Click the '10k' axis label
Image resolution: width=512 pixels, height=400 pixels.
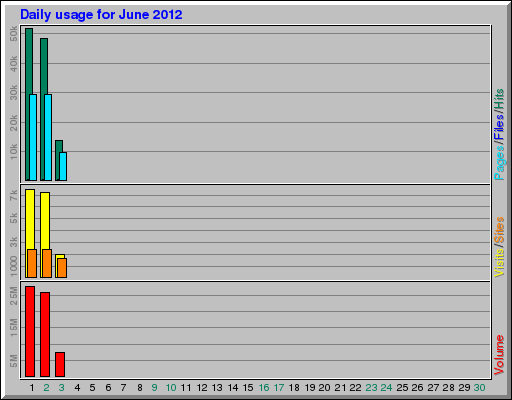(14, 151)
